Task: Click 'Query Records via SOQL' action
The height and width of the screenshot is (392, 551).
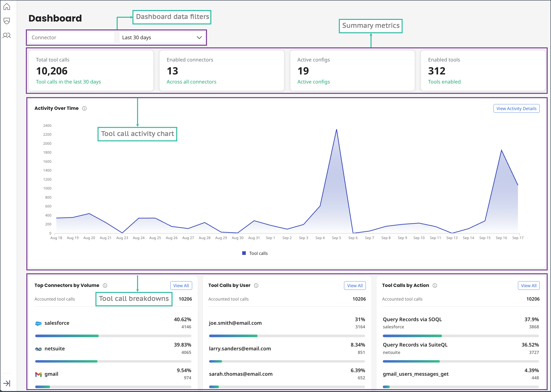Action: tap(412, 319)
